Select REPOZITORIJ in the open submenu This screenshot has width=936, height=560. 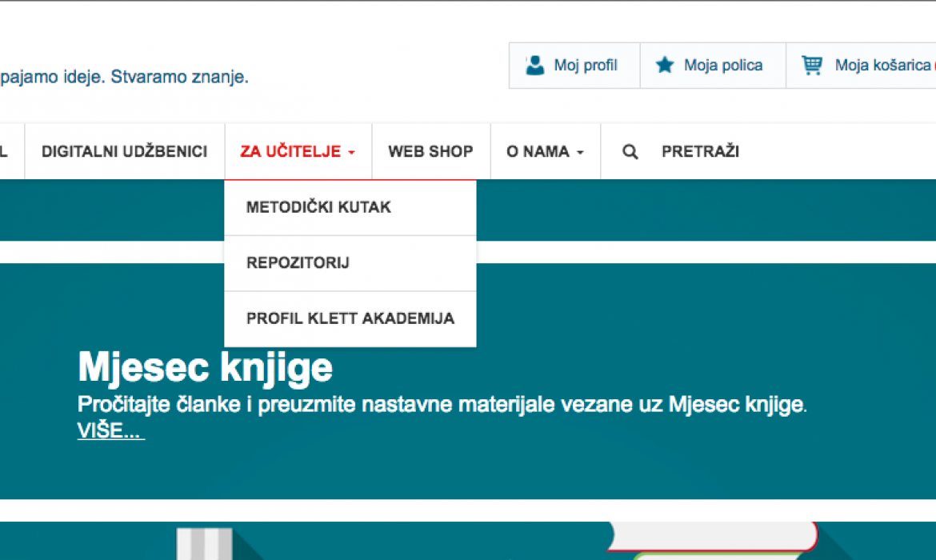pyautogui.click(x=298, y=263)
